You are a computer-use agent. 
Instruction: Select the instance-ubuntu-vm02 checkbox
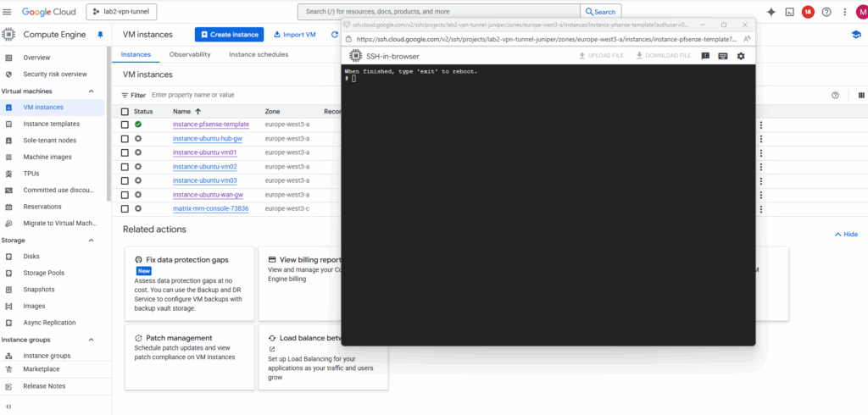click(x=125, y=167)
